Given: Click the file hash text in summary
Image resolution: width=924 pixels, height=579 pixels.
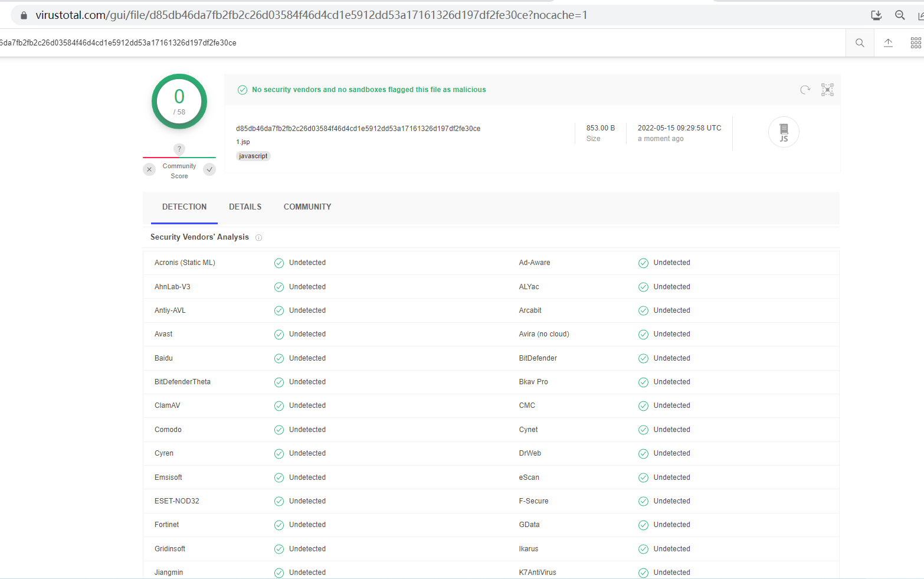Looking at the screenshot, I should coord(358,129).
